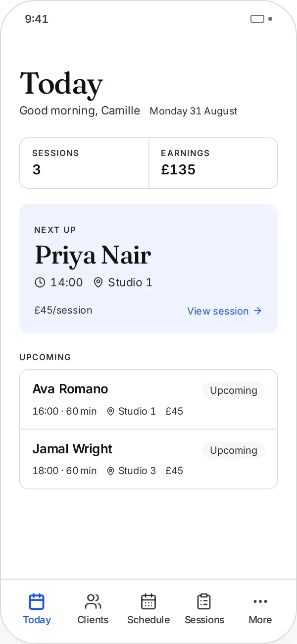Open Ava Romano's 16:00 session row
Image resolution: width=297 pixels, height=644 pixels.
tap(148, 399)
